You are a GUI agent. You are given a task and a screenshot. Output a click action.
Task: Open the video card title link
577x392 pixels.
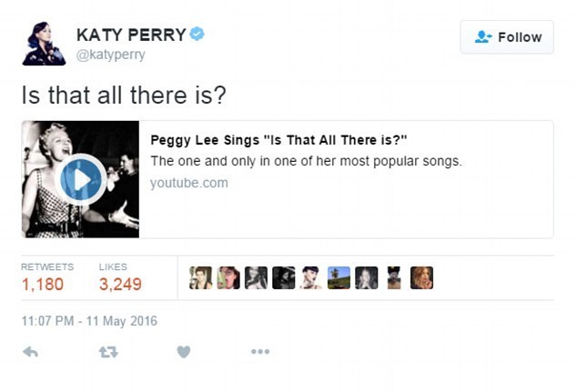click(x=278, y=139)
